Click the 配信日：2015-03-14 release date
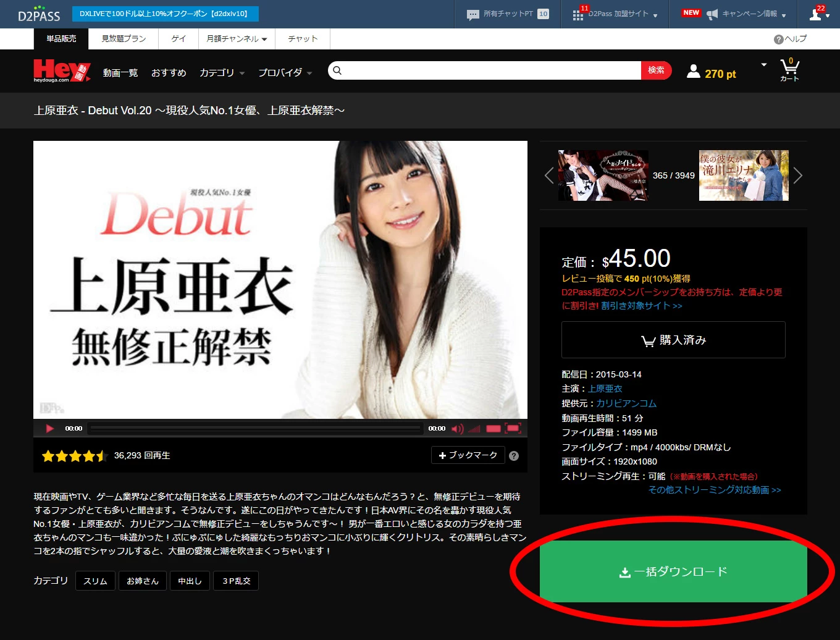Viewport: 840px width, 640px height. 602,374
